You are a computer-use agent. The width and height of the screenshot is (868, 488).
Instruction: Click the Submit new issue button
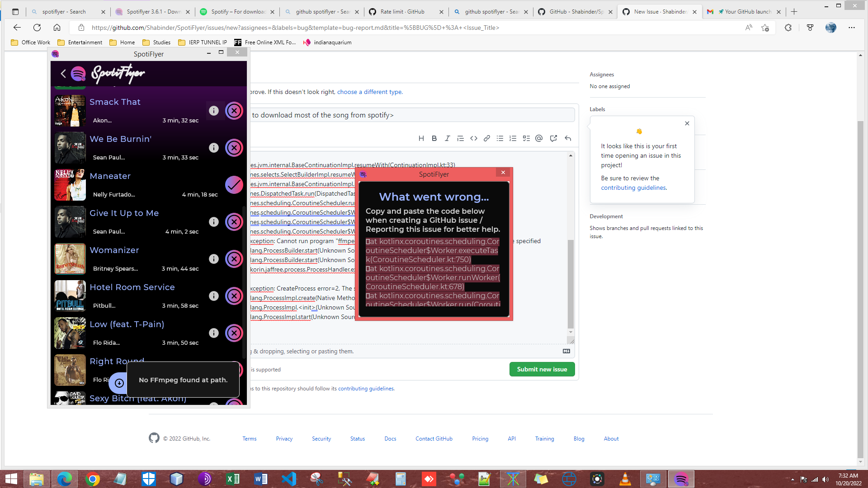(542, 369)
